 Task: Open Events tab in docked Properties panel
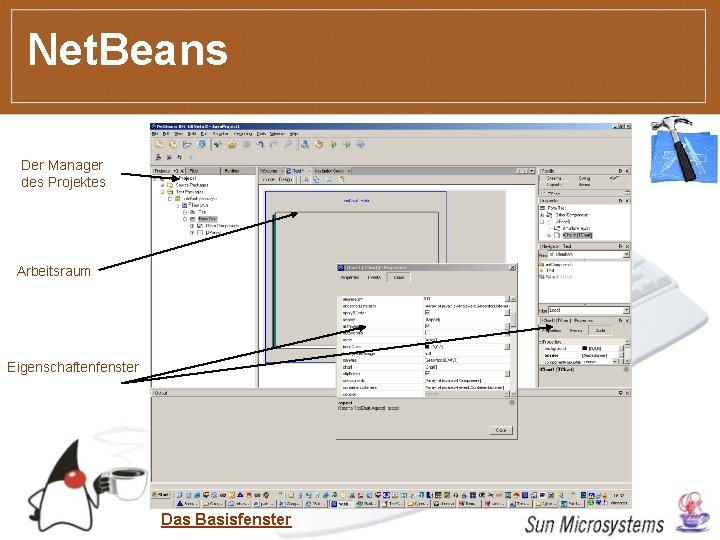pos(576,331)
